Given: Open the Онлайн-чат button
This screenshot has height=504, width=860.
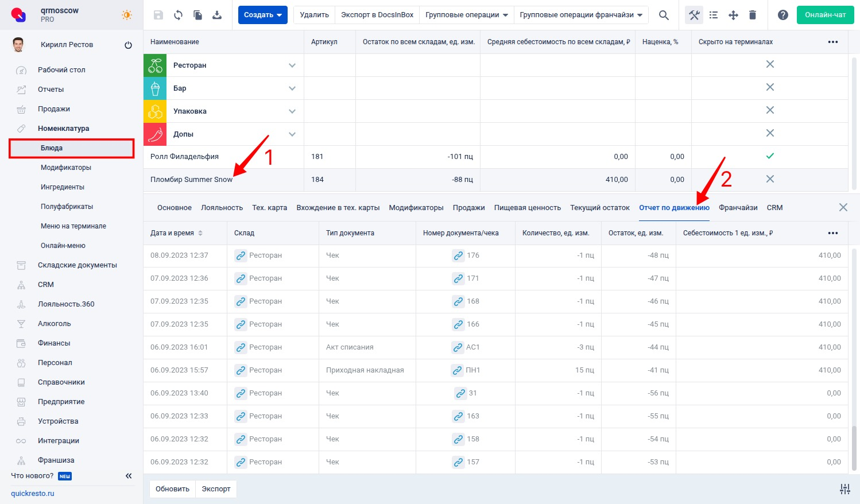Looking at the screenshot, I should tap(826, 15).
